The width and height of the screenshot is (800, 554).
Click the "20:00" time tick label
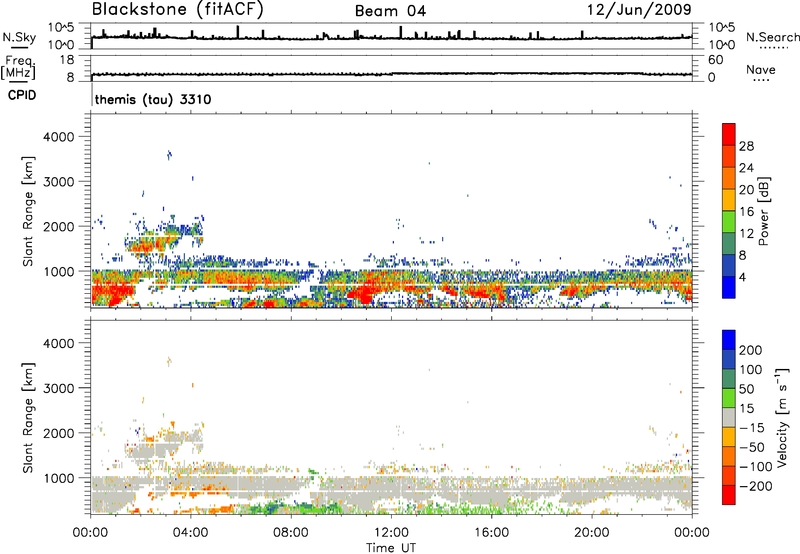591,533
